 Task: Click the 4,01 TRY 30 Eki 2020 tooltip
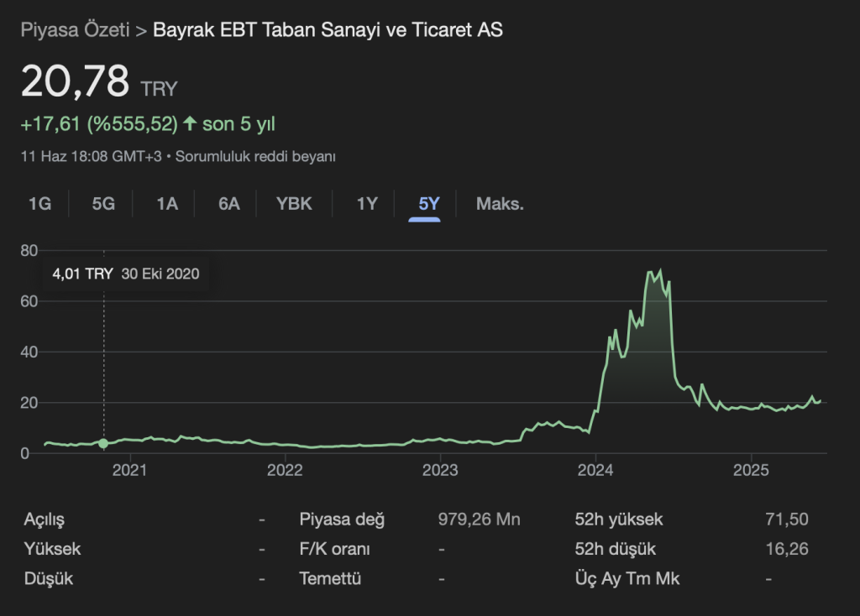coord(126,274)
